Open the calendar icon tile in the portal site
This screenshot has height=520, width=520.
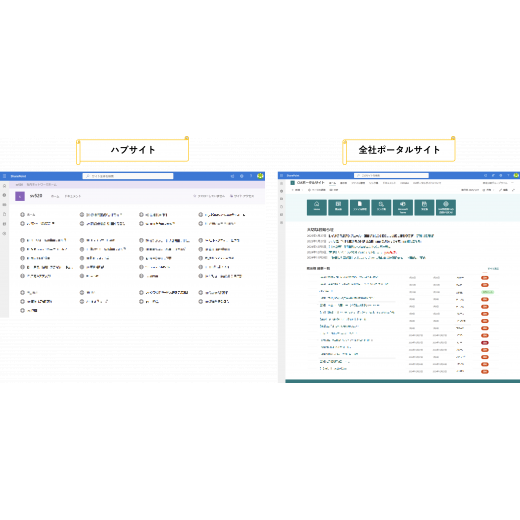tap(424, 207)
